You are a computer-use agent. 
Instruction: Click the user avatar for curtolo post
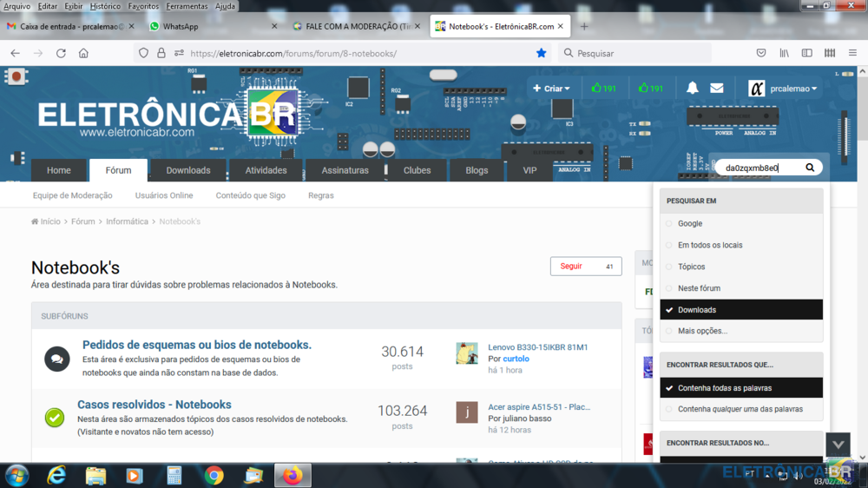click(467, 353)
